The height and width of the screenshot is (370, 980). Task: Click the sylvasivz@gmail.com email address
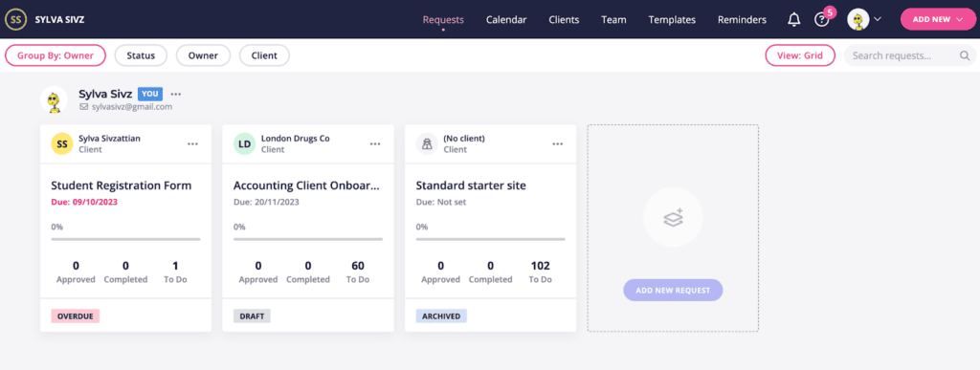point(132,107)
